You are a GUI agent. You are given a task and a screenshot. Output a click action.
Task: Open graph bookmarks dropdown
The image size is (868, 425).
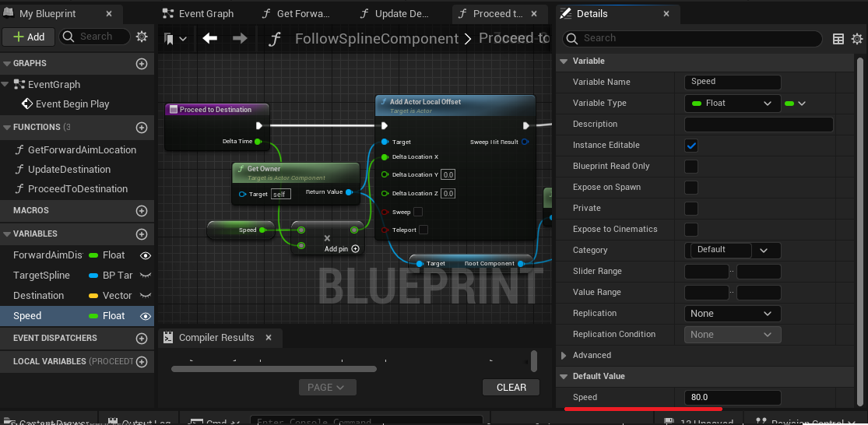coord(175,39)
